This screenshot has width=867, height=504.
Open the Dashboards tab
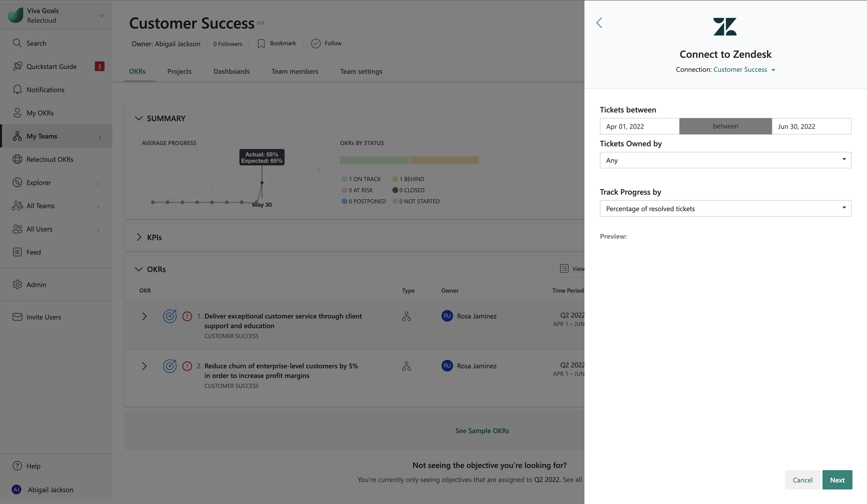[232, 71]
